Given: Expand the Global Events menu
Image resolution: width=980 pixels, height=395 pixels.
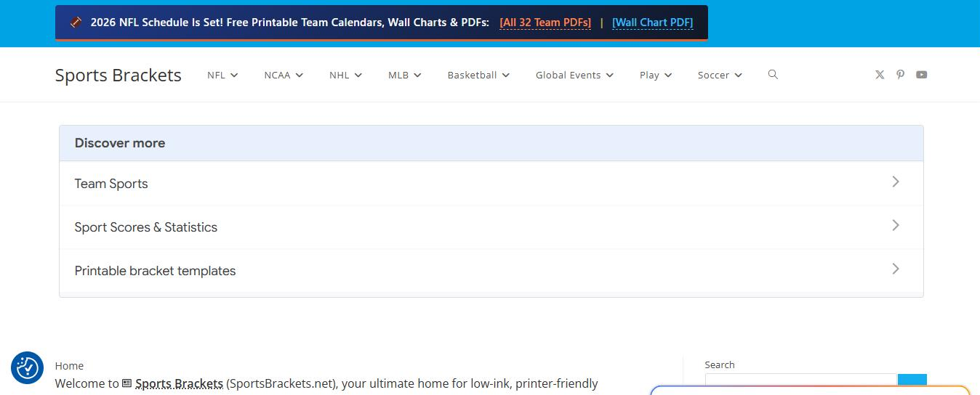Looking at the screenshot, I should tap(574, 75).
